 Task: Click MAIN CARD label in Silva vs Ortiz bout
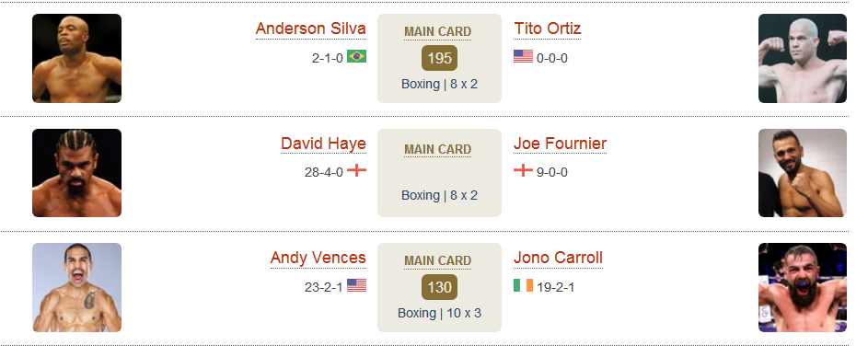pos(438,31)
